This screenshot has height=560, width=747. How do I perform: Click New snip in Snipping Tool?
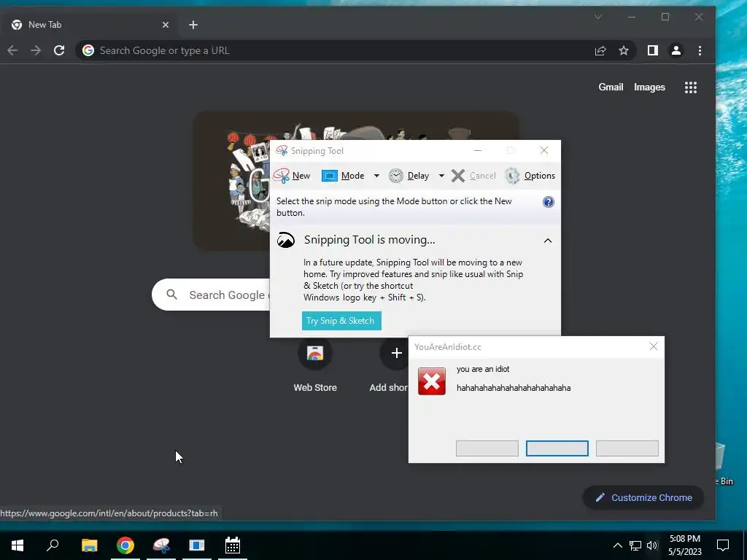tap(292, 176)
